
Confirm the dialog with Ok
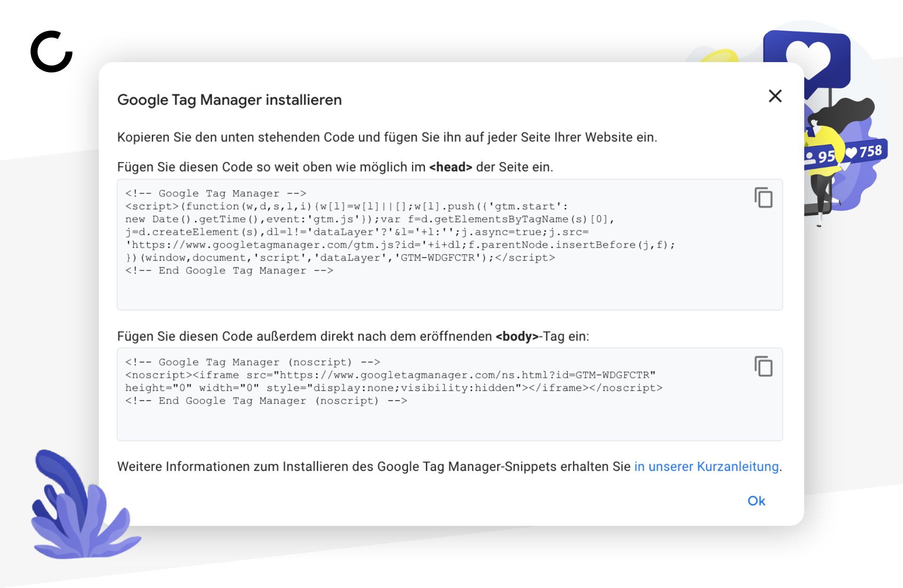coord(756,501)
